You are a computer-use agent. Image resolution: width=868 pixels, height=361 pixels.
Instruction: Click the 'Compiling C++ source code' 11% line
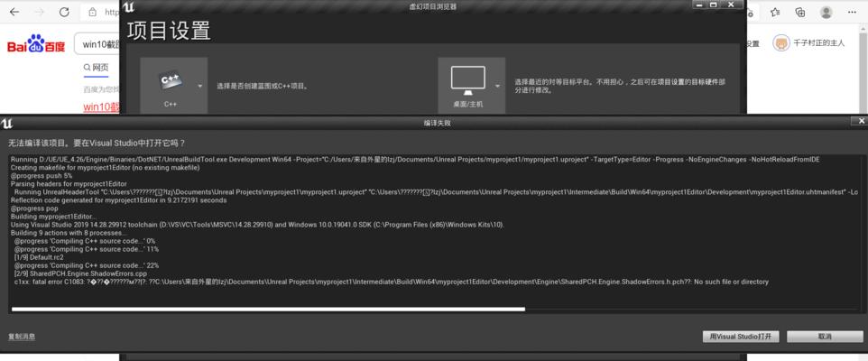point(87,249)
